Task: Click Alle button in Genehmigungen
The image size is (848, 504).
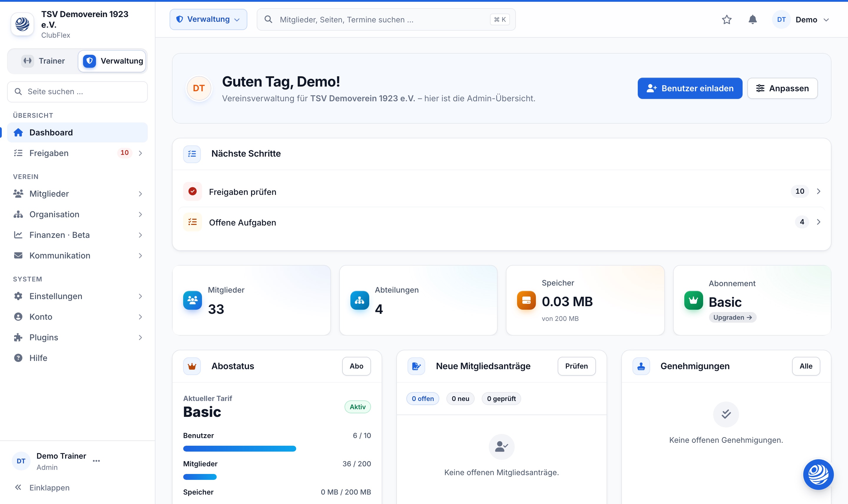Action: pos(806,366)
